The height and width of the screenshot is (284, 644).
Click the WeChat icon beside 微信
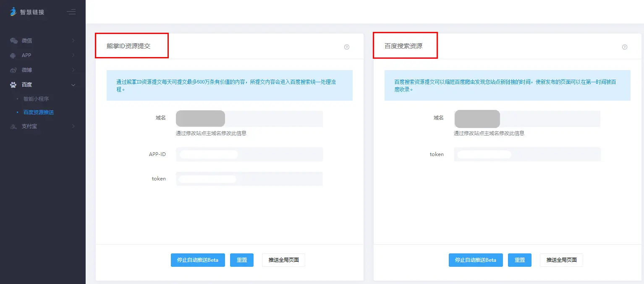pos(13,41)
